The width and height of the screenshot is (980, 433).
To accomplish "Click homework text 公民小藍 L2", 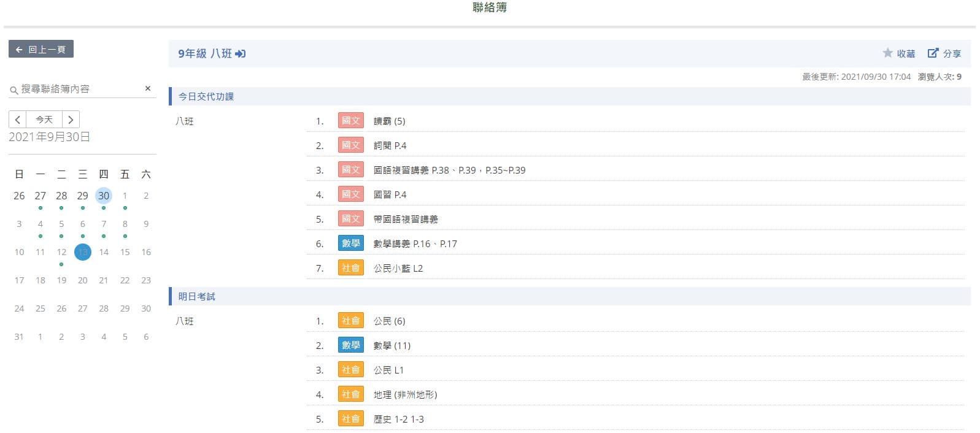I will pos(398,268).
